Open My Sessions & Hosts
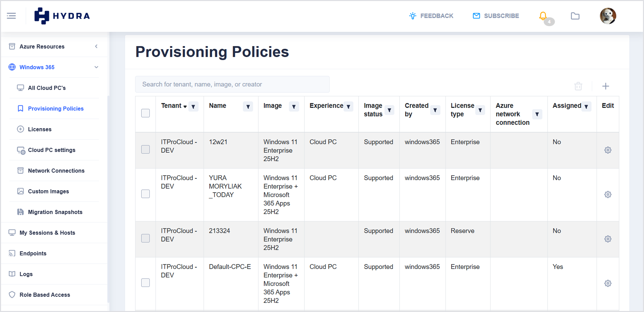This screenshot has height=312, width=644. click(x=54, y=233)
